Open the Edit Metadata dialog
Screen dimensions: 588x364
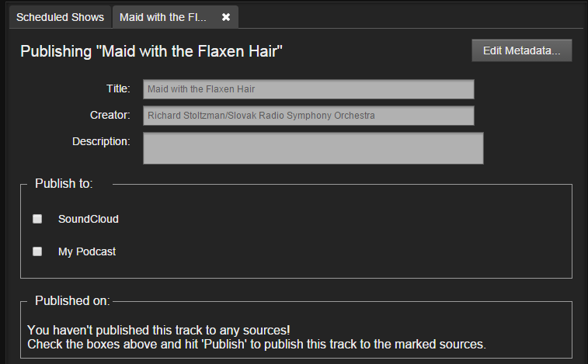[522, 50]
